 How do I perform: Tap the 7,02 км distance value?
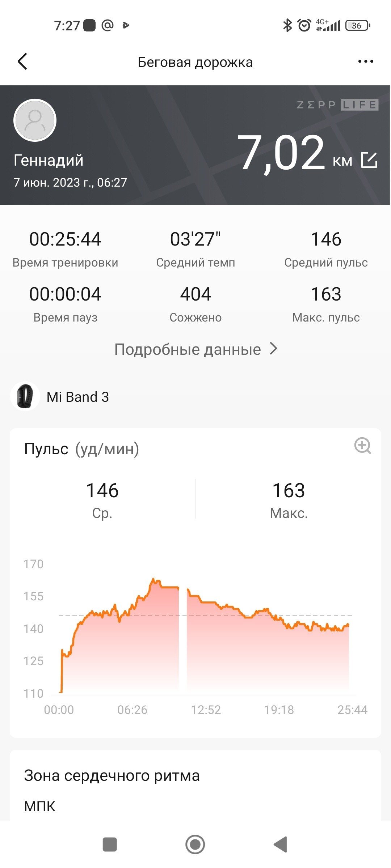[294, 153]
